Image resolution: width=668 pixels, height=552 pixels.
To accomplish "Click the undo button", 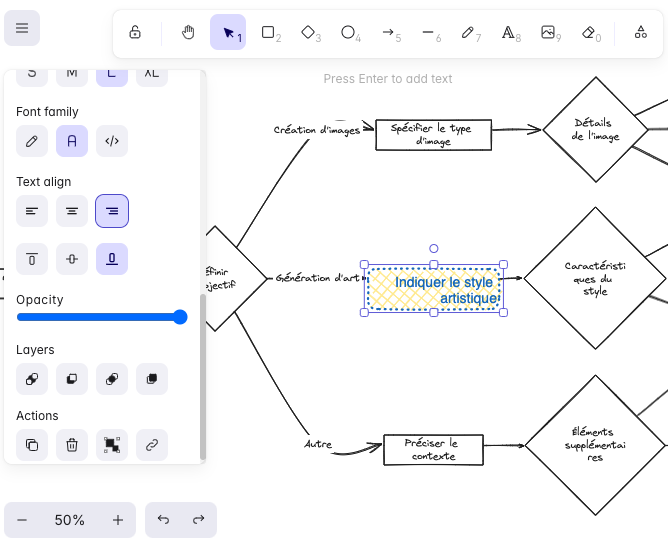I will tap(164, 520).
